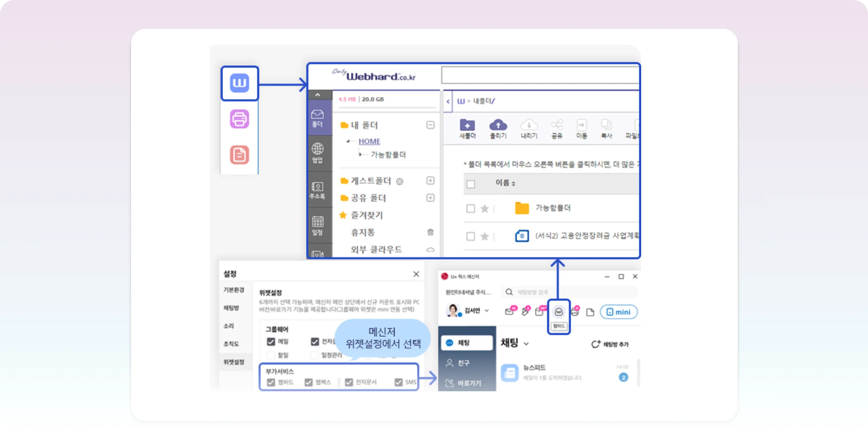
Task: Click the 내리기 download cloud icon
Action: (529, 125)
